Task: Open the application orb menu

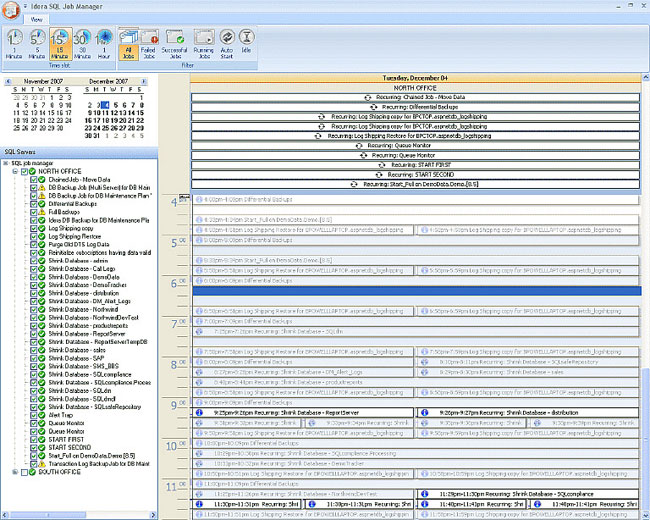Action: [x=10, y=10]
